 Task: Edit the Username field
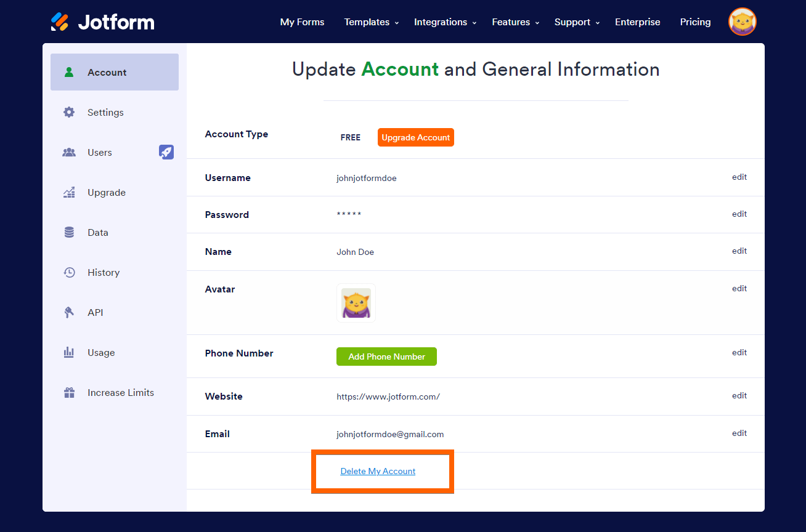point(739,177)
